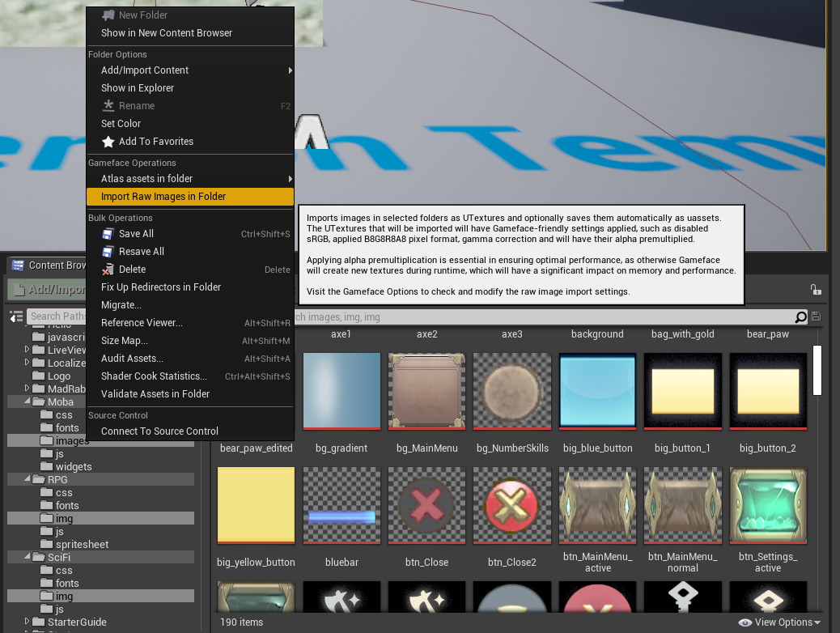Click the asset grid scrollbar

pos(817,371)
